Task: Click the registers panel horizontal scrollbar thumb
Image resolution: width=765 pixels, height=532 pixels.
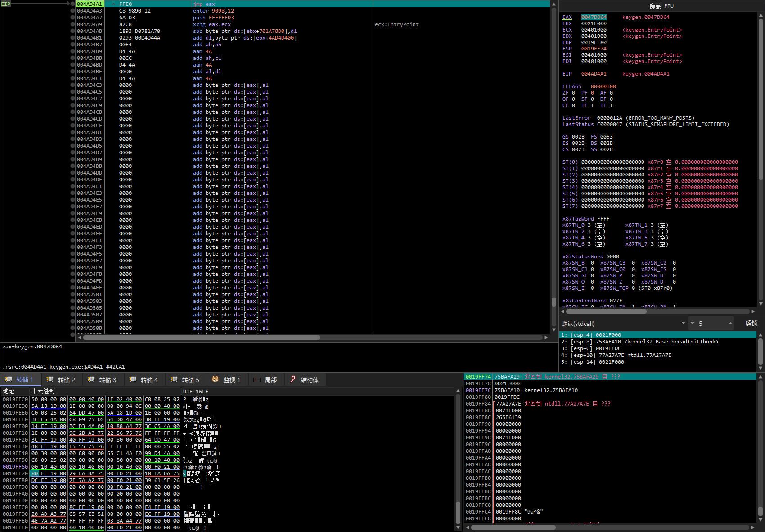Action: point(606,311)
